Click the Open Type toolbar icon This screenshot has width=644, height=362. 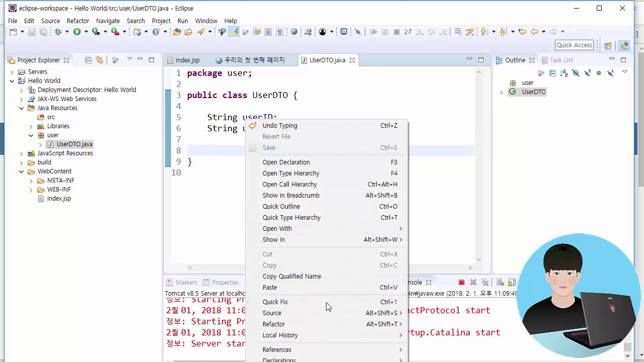tap(177, 32)
